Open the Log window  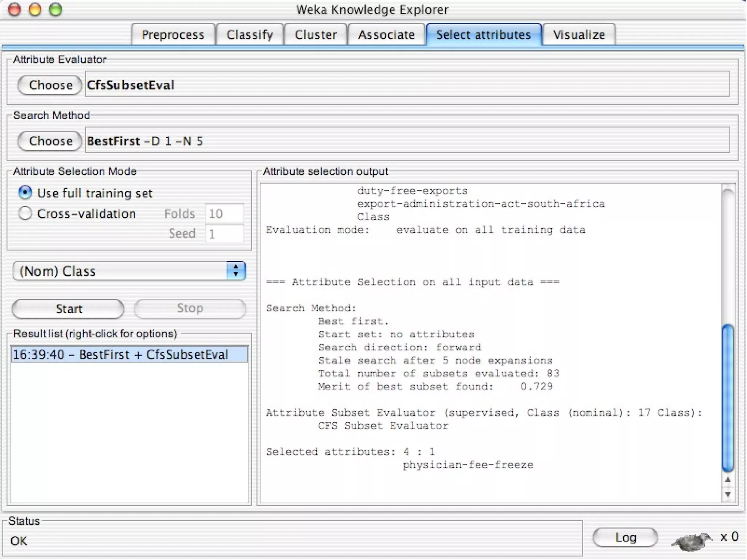coord(625,537)
